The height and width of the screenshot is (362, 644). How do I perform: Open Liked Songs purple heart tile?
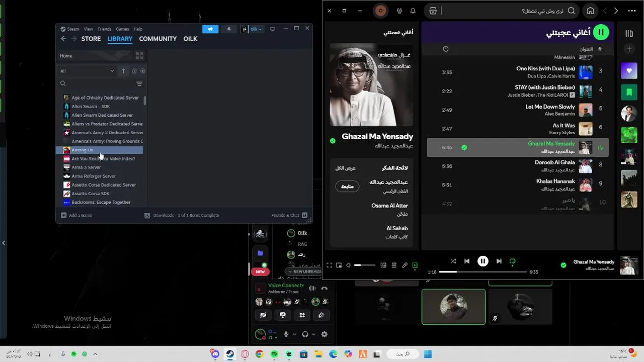click(629, 70)
